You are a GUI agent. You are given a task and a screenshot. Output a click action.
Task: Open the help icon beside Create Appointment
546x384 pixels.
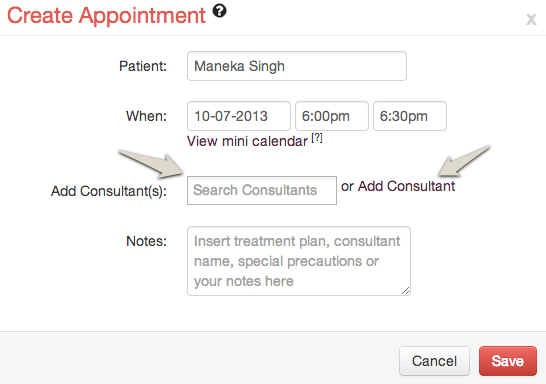(x=219, y=11)
